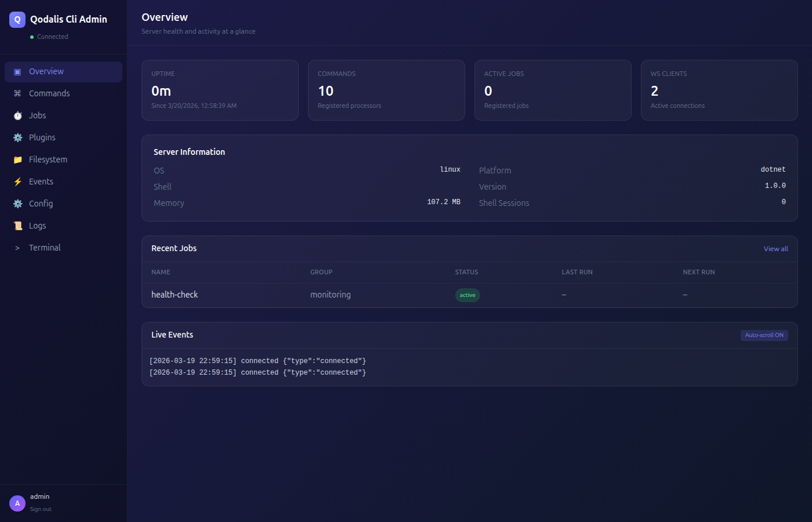Image resolution: width=812 pixels, height=522 pixels.
Task: Select the Config menu item
Action: point(63,204)
